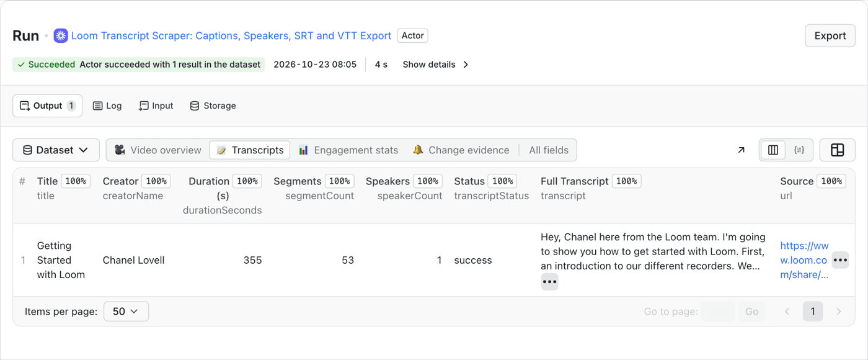868x360 pixels.
Task: Click the speaker count 1 cell
Action: [439, 260]
